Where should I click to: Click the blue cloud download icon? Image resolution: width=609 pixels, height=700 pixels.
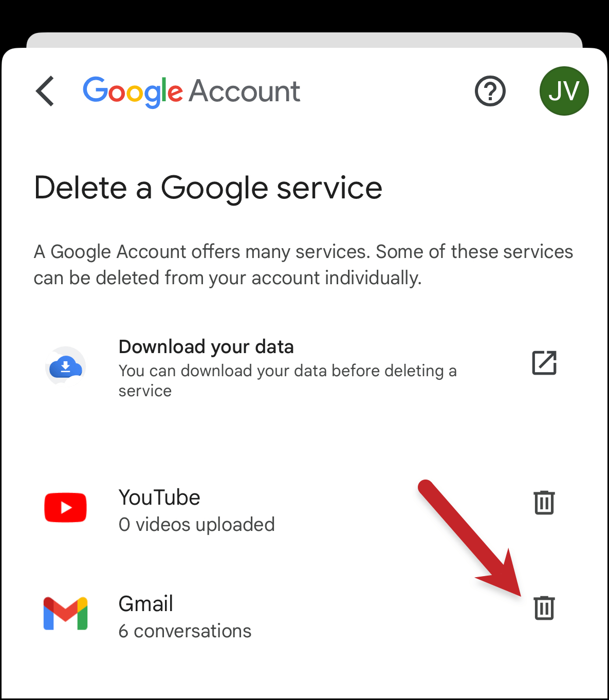(65, 366)
